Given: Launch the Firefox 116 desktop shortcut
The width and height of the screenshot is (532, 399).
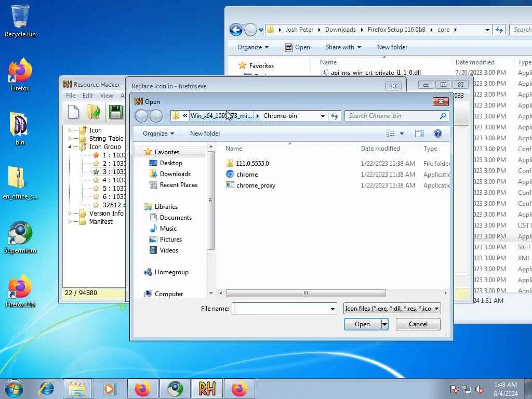Looking at the screenshot, I should click(x=20, y=291).
